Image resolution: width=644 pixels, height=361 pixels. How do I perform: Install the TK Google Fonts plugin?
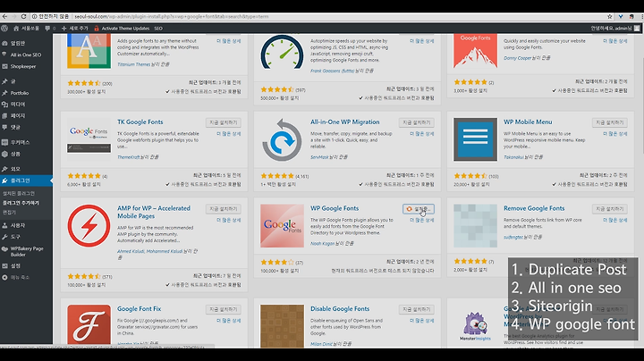(224, 122)
